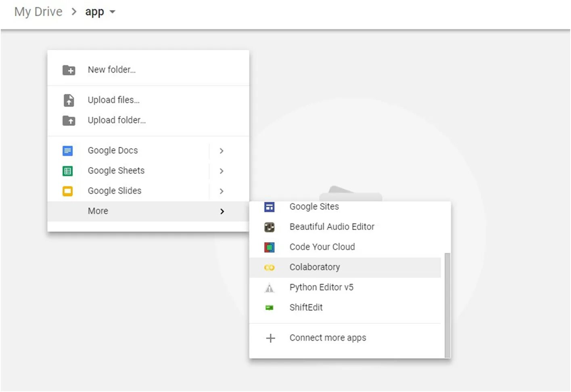Open the app folder dropdown arrow

(113, 12)
